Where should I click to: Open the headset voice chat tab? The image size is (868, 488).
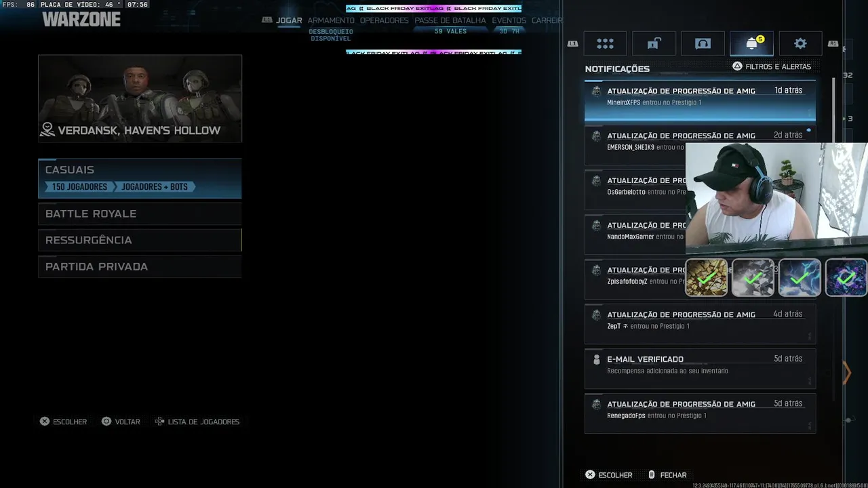[703, 43]
